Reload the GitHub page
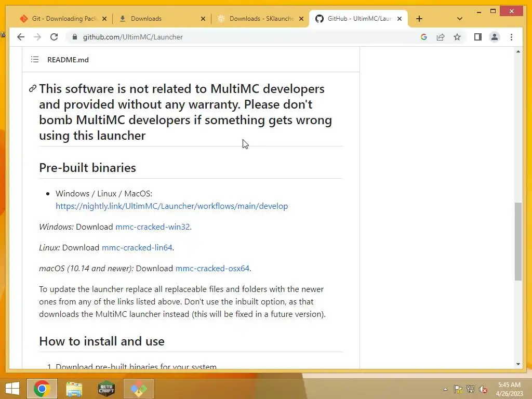Screen dimensions: 532x399 click(x=54, y=37)
